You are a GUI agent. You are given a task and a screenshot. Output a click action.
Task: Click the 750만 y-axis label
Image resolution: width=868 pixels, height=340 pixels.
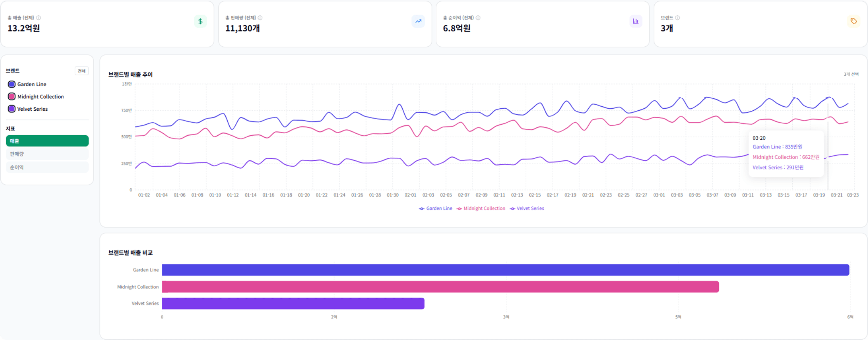[x=126, y=110]
